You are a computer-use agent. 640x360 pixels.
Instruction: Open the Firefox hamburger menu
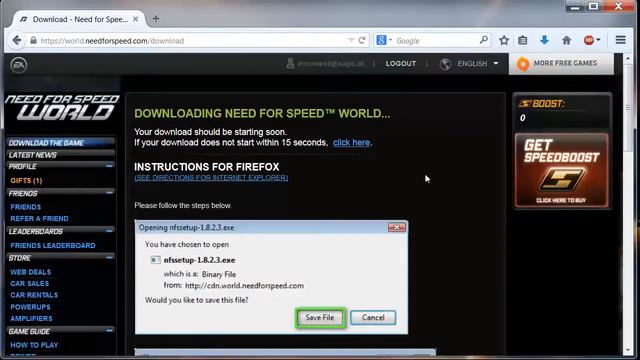coord(620,40)
